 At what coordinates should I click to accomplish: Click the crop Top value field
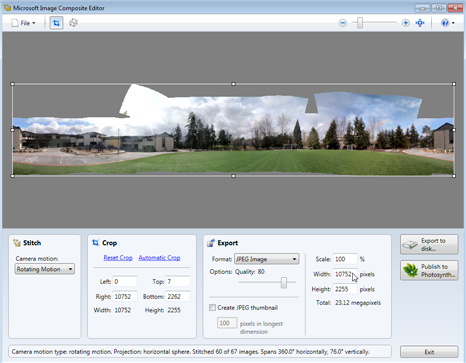pyautogui.click(x=178, y=281)
